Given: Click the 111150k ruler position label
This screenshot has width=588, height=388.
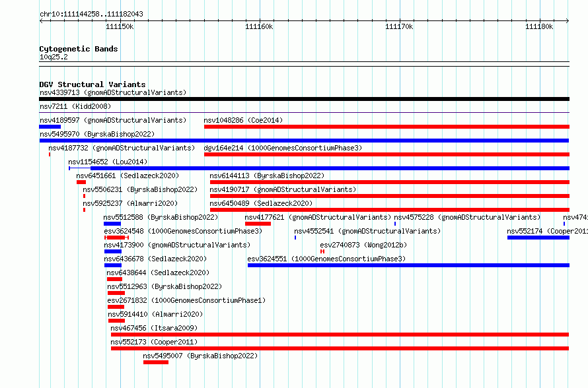Looking at the screenshot, I should (120, 26).
